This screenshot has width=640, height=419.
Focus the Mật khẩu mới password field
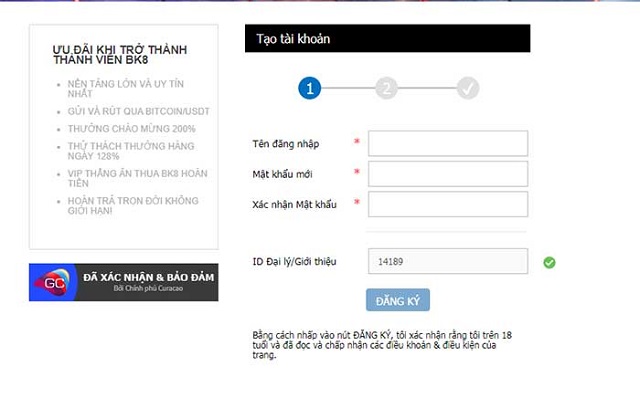coord(448,174)
